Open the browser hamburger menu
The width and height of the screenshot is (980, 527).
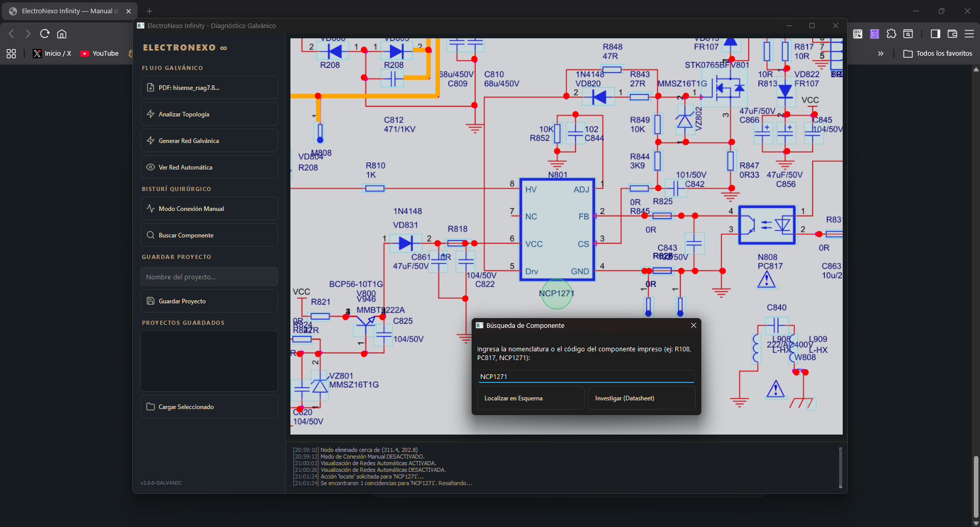click(969, 34)
